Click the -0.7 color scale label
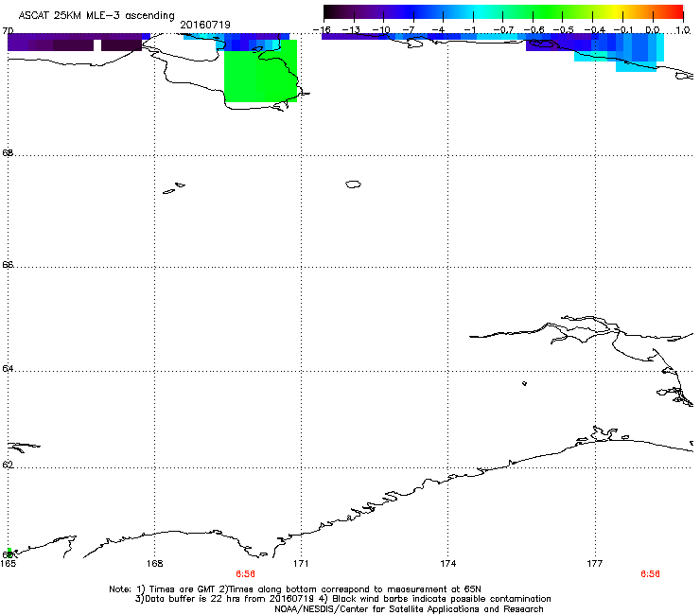700x615 pixels. point(502,30)
